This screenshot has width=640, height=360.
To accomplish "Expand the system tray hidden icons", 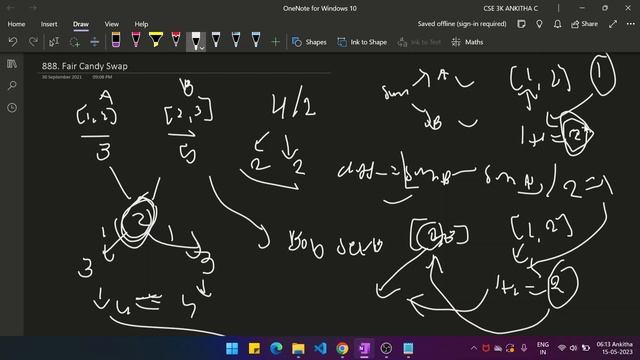I will point(474,348).
